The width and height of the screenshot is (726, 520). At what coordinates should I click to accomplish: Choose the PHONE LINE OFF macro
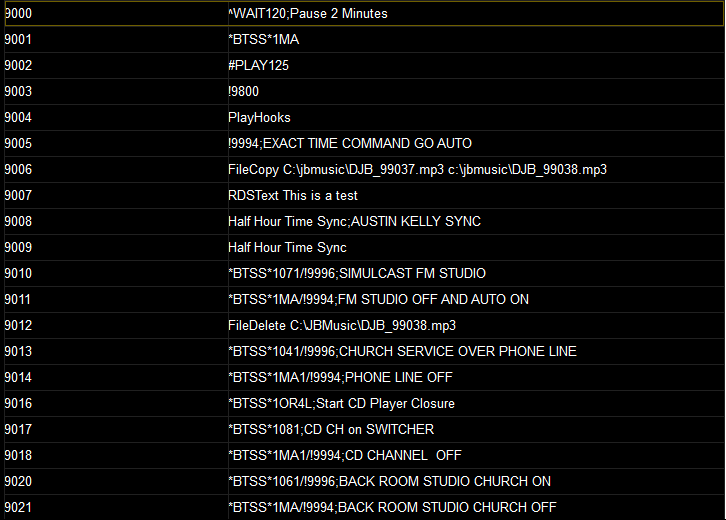[364, 377]
